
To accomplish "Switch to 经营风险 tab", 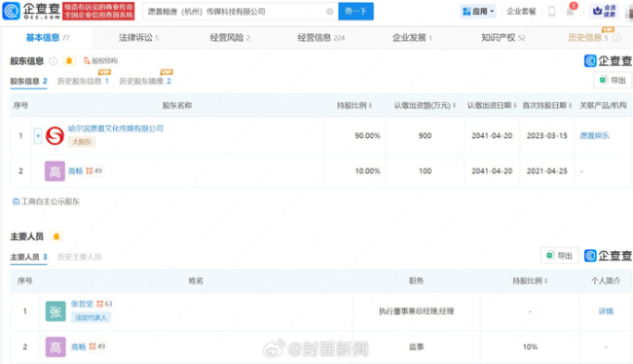I will (230, 38).
